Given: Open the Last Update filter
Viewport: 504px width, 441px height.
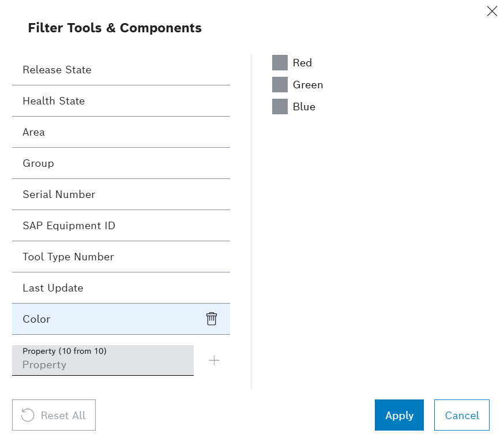Looking at the screenshot, I should pyautogui.click(x=121, y=288).
